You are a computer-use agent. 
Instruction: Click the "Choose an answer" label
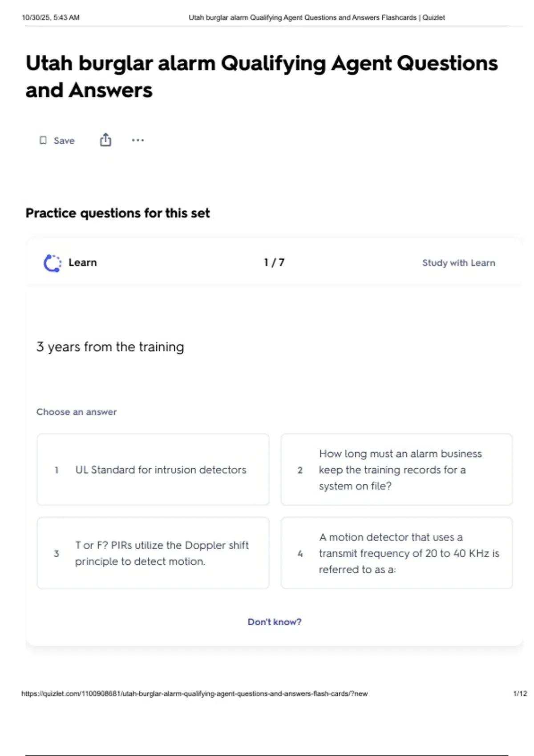(x=77, y=412)
